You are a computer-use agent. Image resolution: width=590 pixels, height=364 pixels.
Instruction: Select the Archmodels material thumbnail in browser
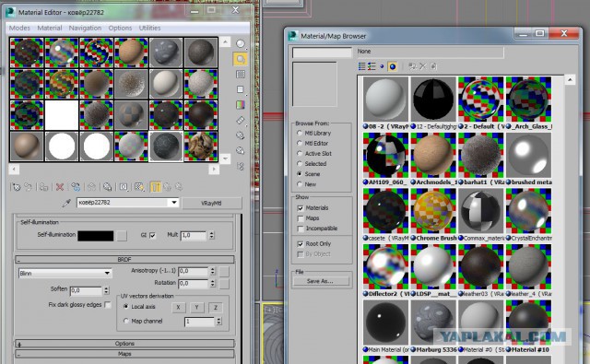pyautogui.click(x=433, y=155)
